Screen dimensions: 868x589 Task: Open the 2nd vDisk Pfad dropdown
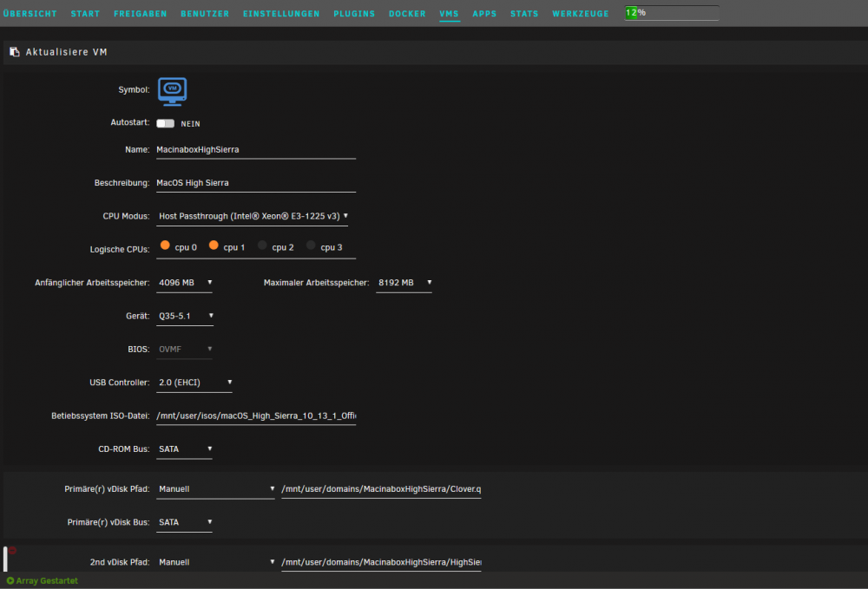click(216, 562)
